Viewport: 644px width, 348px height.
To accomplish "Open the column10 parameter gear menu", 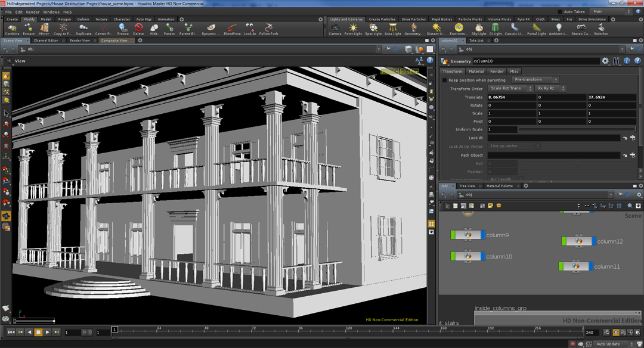I will click(605, 61).
